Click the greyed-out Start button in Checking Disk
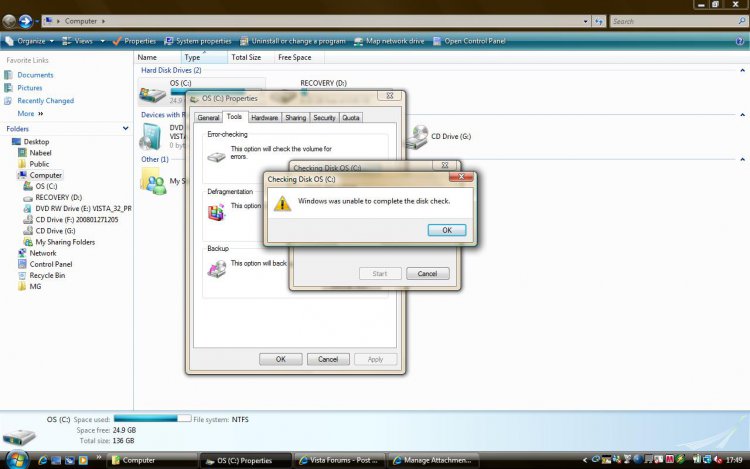Viewport: 750px width, 469px height. point(380,273)
